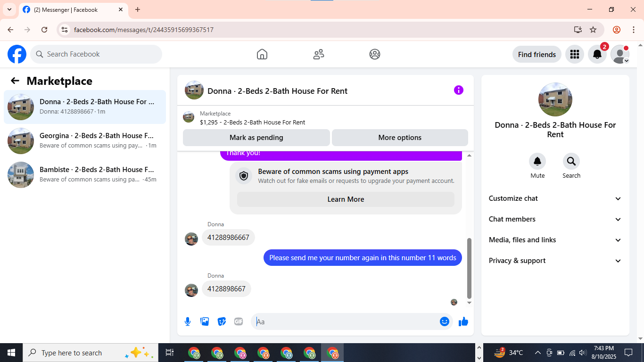The width and height of the screenshot is (644, 362).
Task: Open conversation information purple icon
Action: pyautogui.click(x=459, y=90)
